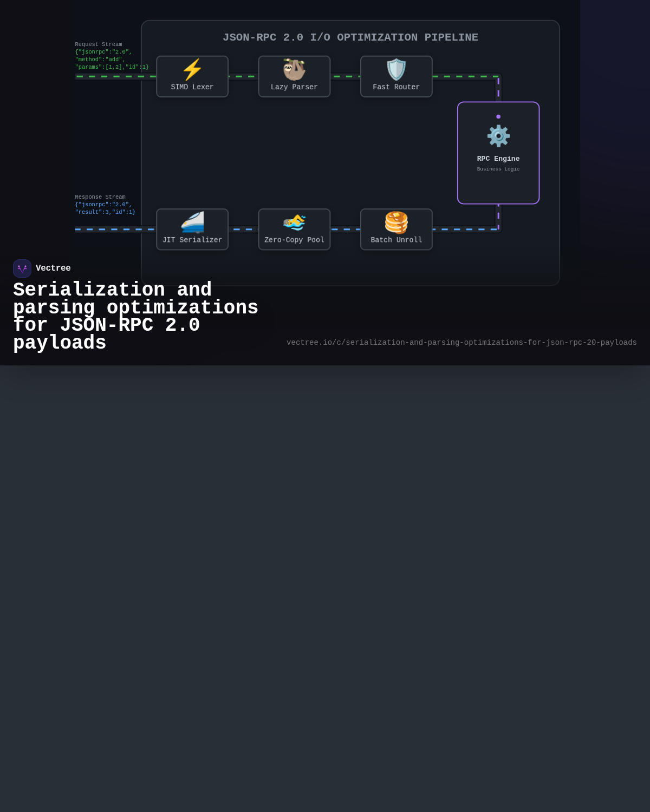This screenshot has height=812, width=650.
Task: Open the Batch Unroll pancakes icon
Action: (396, 222)
